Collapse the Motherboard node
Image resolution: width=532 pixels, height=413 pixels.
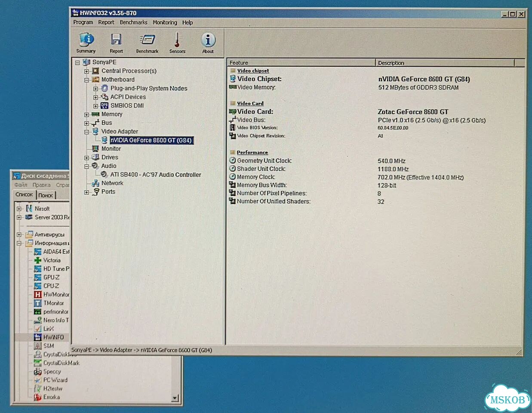click(x=86, y=80)
